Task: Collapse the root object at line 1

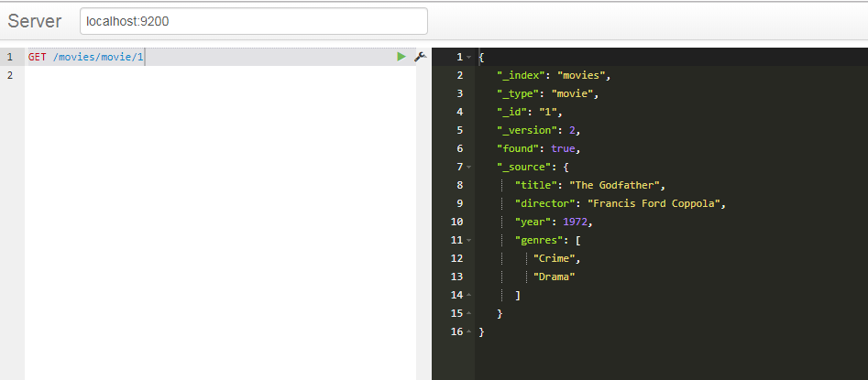Action: 469,57
